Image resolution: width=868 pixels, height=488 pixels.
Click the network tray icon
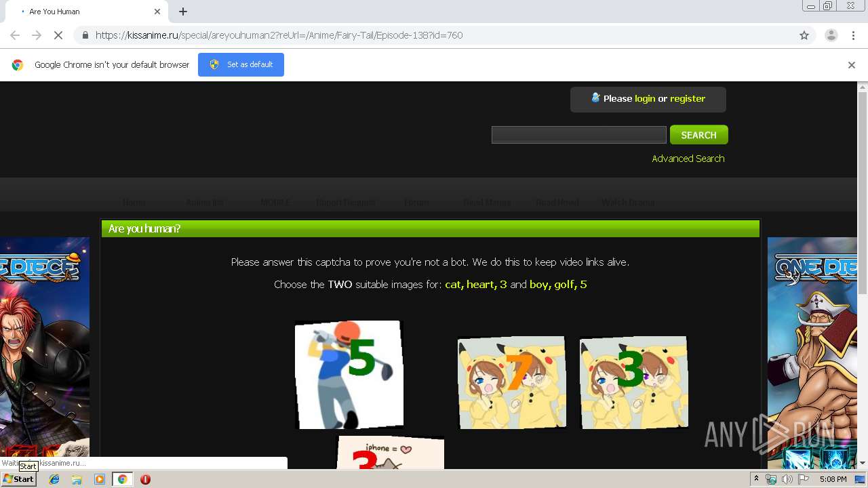click(771, 479)
